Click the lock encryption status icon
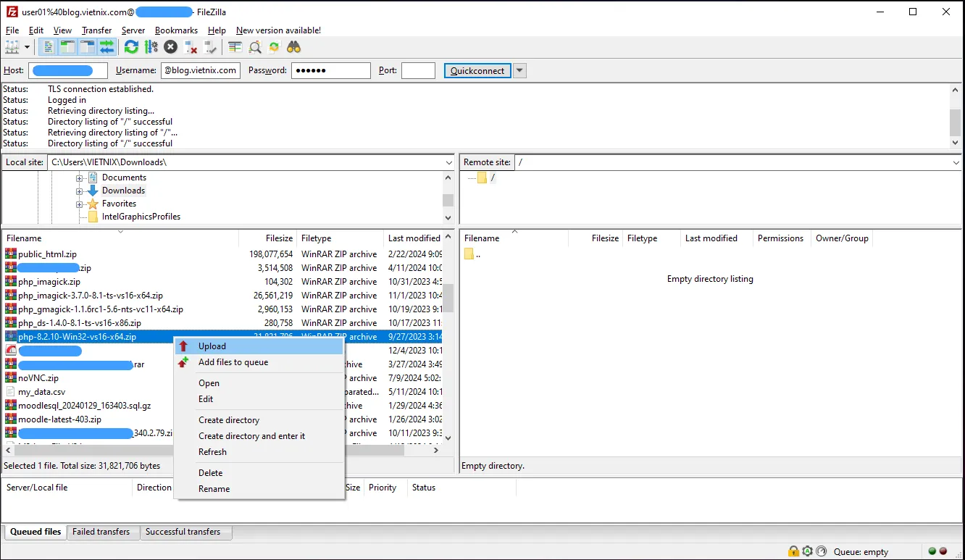 pos(793,551)
